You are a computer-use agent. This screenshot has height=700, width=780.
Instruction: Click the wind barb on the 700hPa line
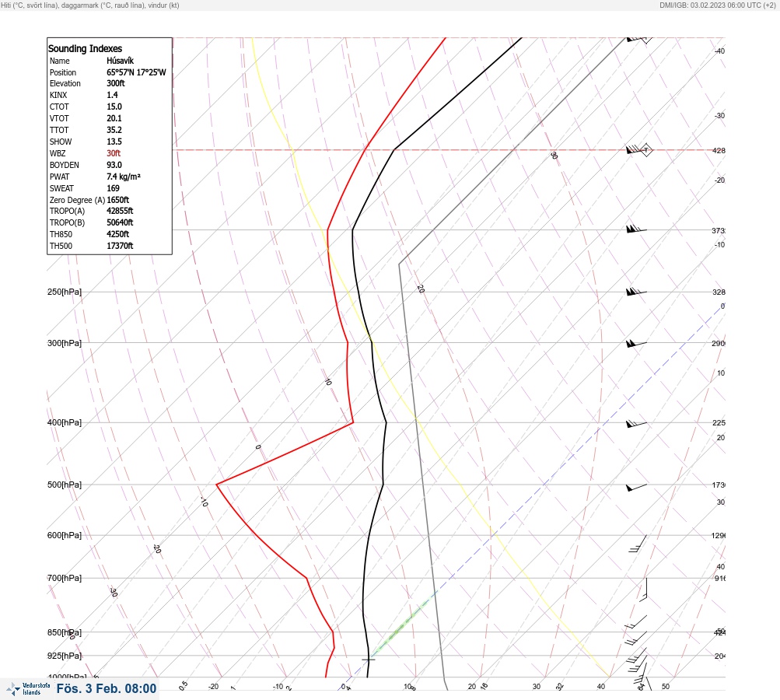coord(643,590)
